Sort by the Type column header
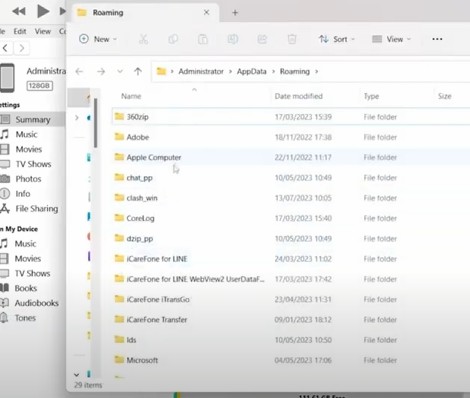Screen dimensions: 470x398 (371, 96)
